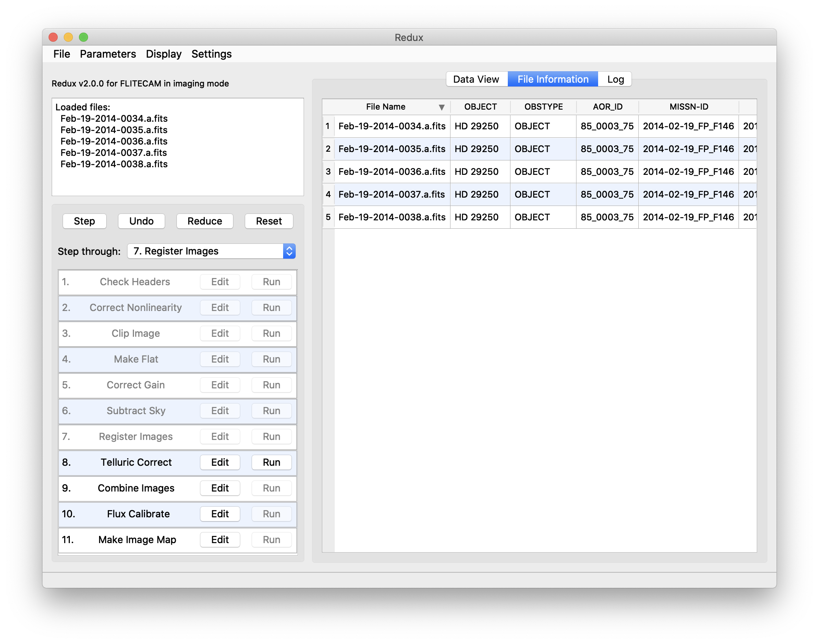
Task: Switch to the Data View tab
Action: pyautogui.click(x=476, y=79)
